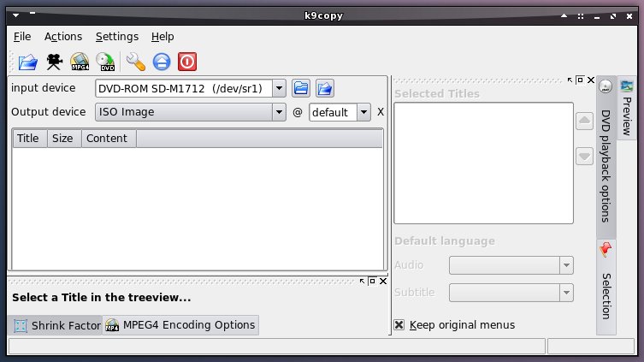
Task: Float the Selected Titles dock panel
Action: tap(580, 80)
